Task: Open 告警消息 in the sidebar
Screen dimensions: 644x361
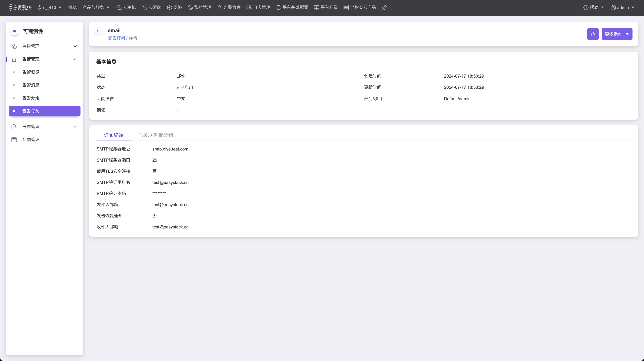Action: coord(31,85)
